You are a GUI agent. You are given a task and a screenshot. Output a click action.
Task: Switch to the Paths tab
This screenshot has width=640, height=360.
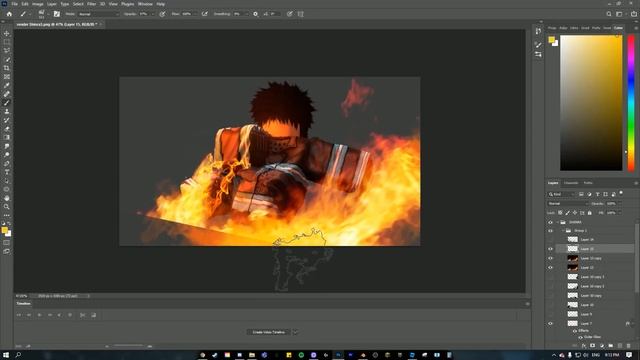point(588,183)
